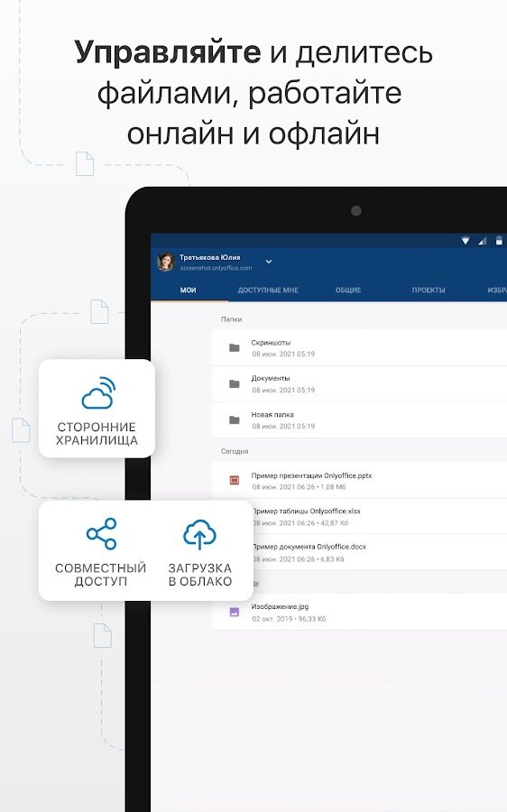The width and height of the screenshot is (507, 812).
Task: Tap the battery status bar icon
Action: click(499, 240)
